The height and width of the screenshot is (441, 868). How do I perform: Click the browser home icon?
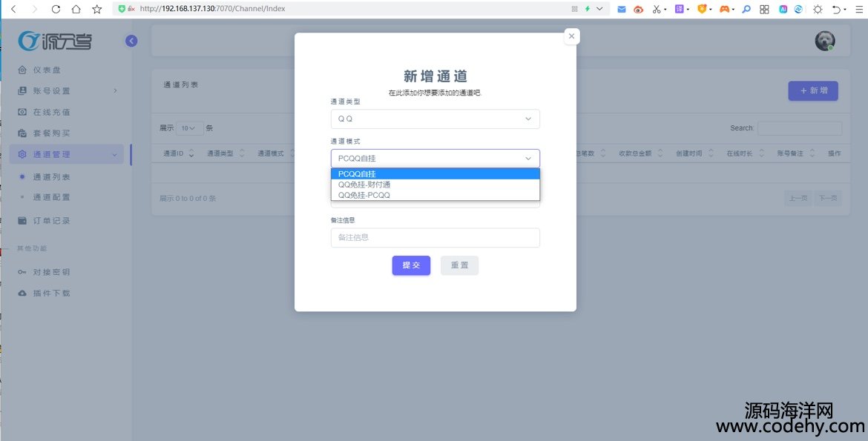(x=76, y=9)
